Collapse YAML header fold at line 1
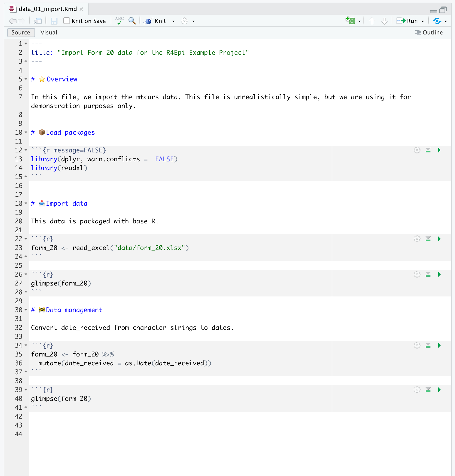Viewport: 455px width, 476px height. point(26,44)
